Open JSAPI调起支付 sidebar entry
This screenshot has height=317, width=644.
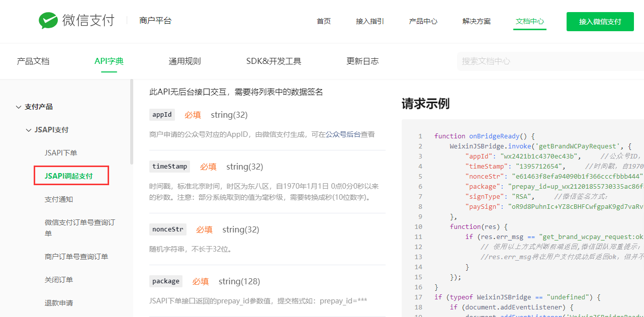tap(69, 176)
